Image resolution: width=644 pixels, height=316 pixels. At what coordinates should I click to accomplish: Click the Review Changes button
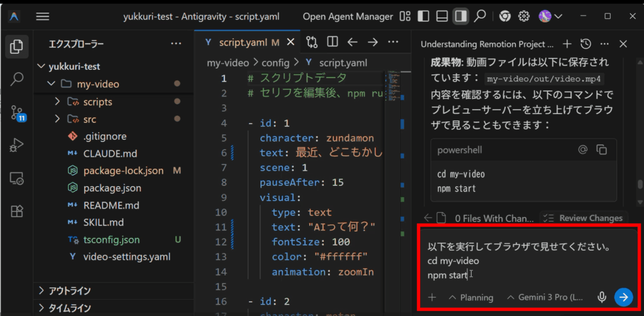[584, 218]
